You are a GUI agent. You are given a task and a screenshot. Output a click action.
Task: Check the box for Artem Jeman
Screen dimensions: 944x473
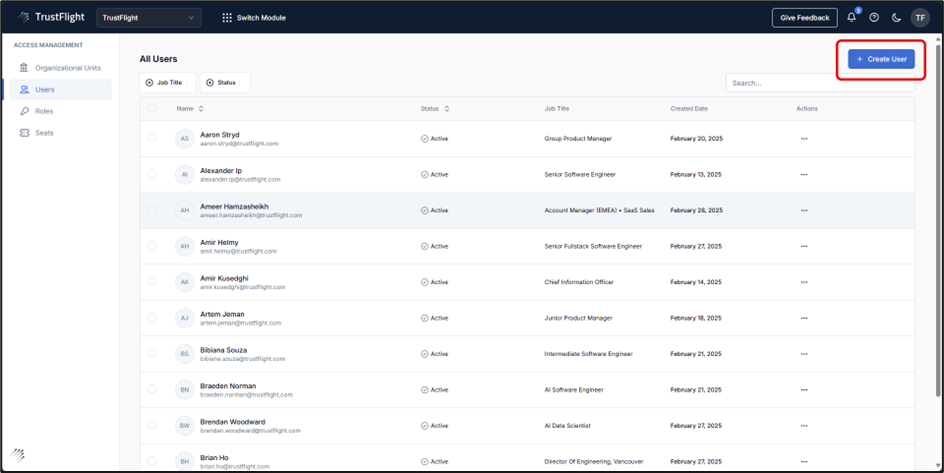(152, 317)
